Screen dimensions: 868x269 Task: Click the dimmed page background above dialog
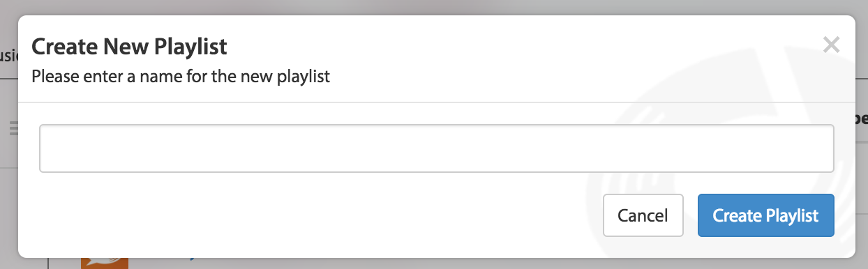pyautogui.click(x=433, y=7)
